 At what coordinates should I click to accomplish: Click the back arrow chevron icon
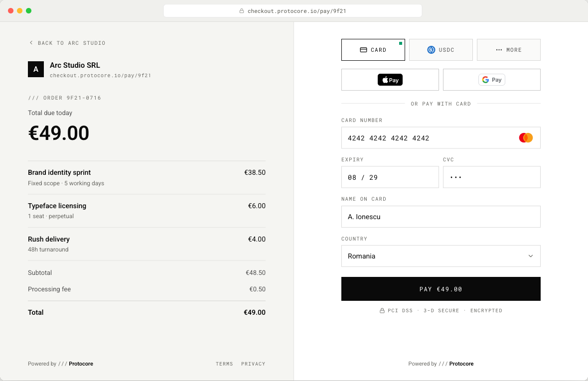coord(31,43)
